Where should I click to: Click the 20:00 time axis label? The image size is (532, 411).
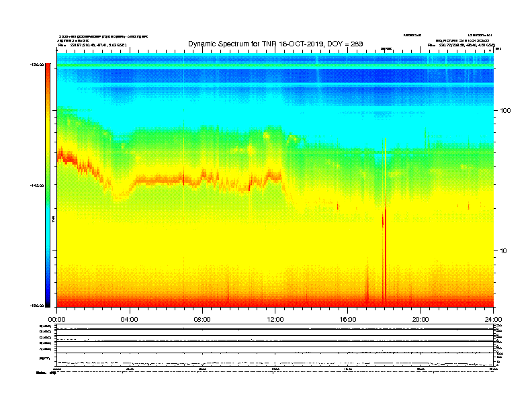pos(420,320)
